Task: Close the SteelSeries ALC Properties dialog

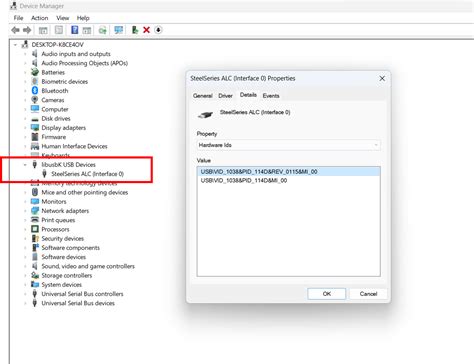Action: point(382,78)
